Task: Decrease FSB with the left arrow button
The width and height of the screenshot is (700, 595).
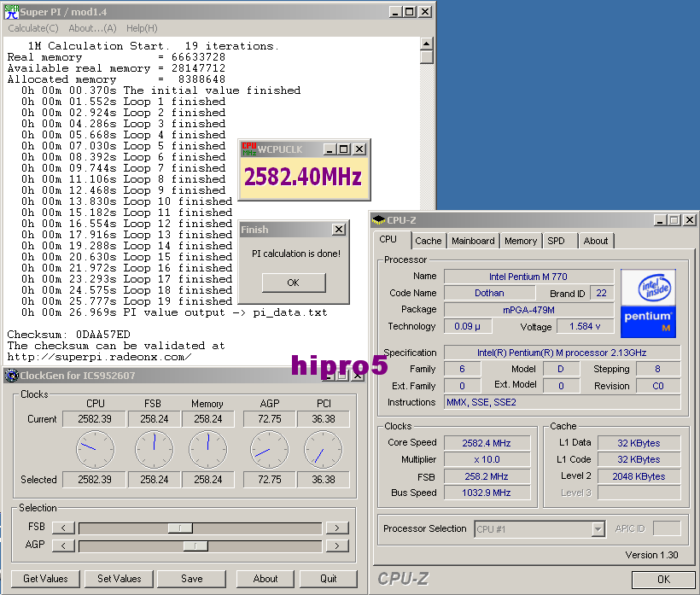Action: click(x=63, y=528)
